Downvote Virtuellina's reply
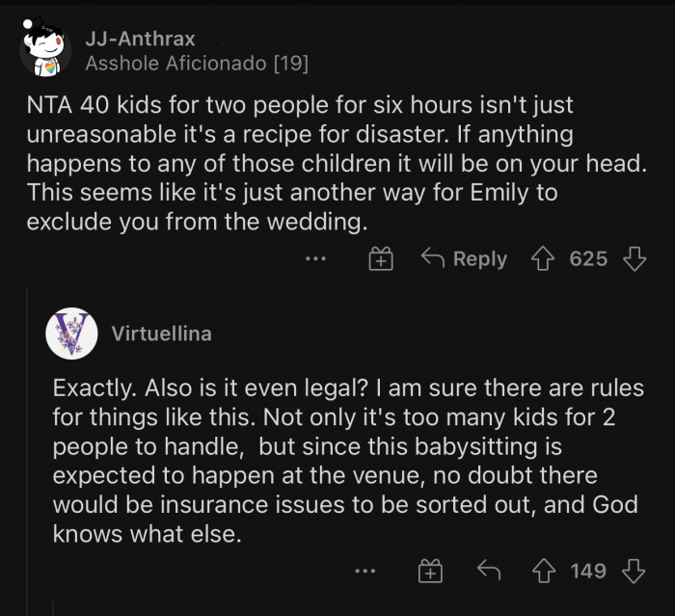 (x=634, y=571)
